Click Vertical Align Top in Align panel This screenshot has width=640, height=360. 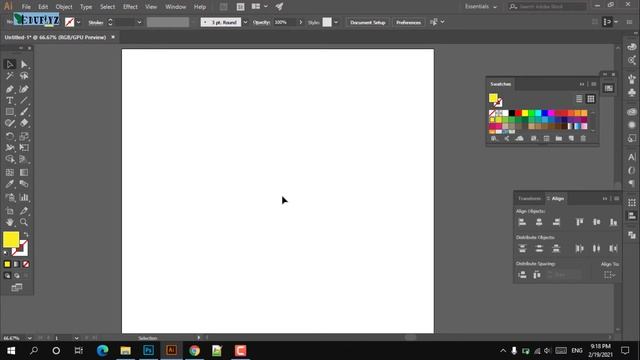click(580, 222)
